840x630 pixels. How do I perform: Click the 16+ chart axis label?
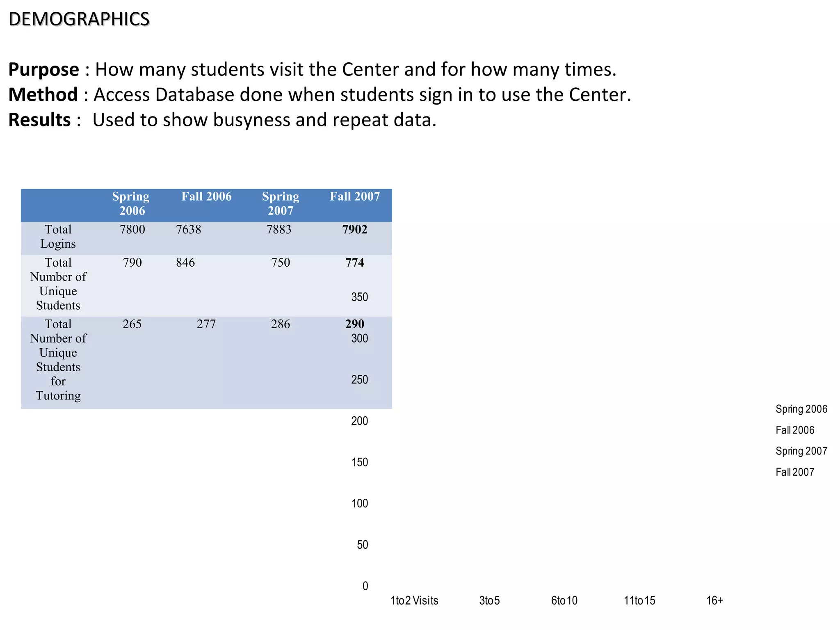(x=714, y=600)
